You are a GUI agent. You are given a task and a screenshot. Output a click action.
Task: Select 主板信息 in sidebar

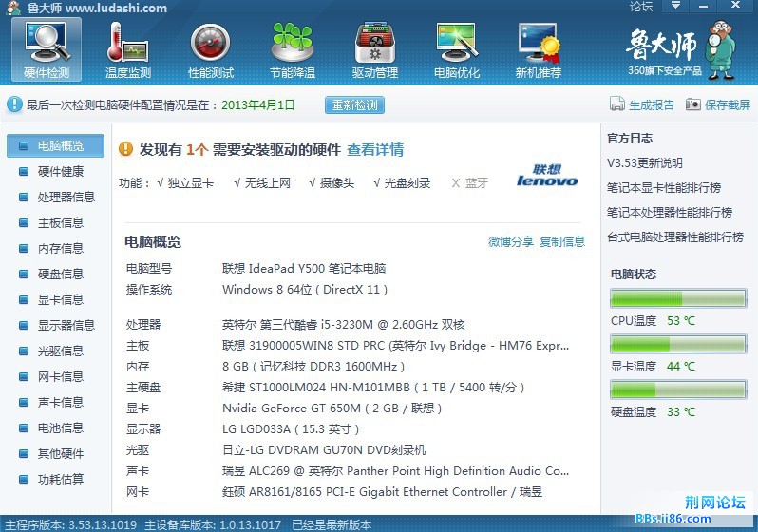tap(56, 222)
